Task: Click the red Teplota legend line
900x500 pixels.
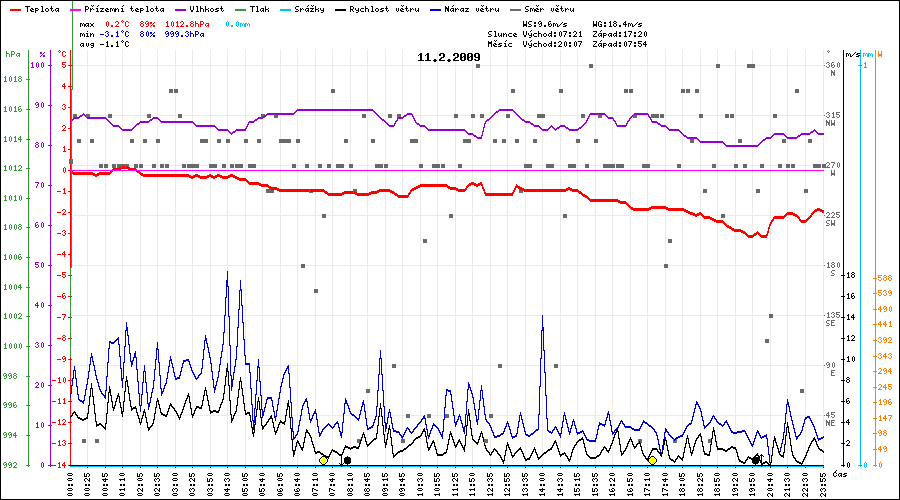Action: click(13, 8)
